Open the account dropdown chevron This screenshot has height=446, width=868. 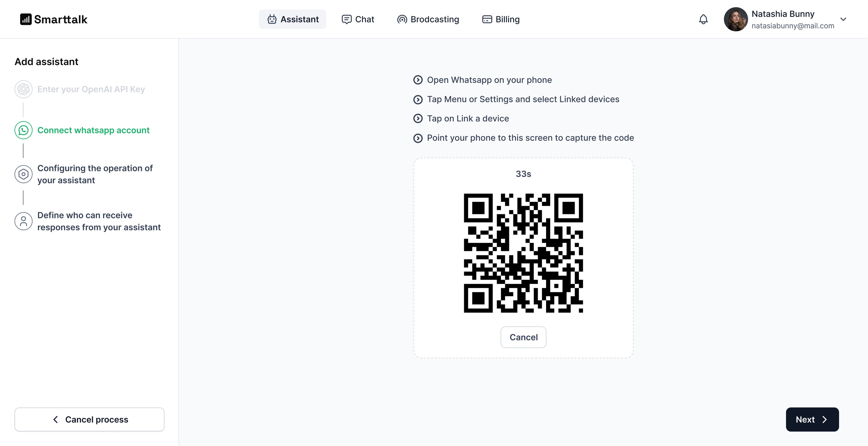pos(843,19)
